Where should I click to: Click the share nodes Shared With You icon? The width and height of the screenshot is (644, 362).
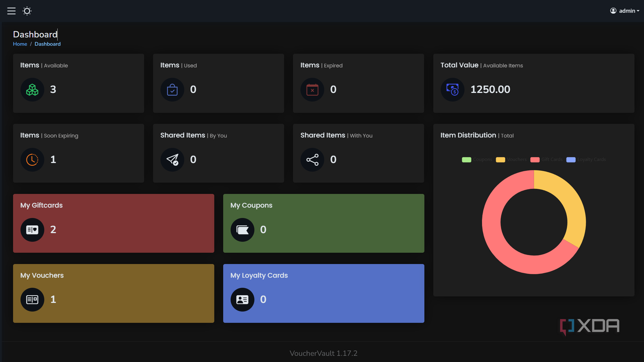(x=312, y=160)
